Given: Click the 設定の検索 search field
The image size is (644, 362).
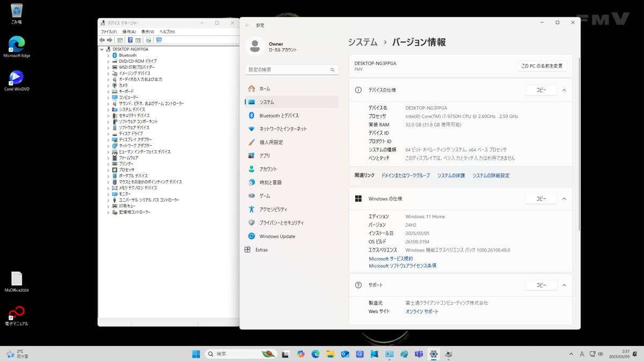Looking at the screenshot, I should tap(292, 70).
